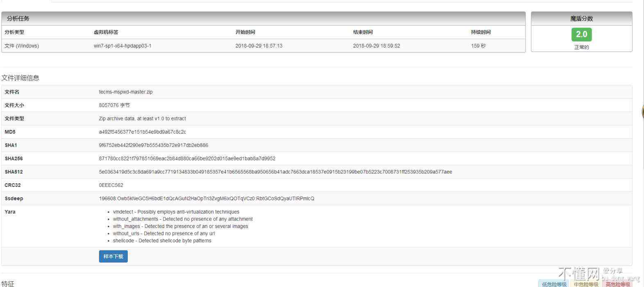Click the 文件详细信息 section heading
The height and width of the screenshot is (287, 644).
click(20, 78)
